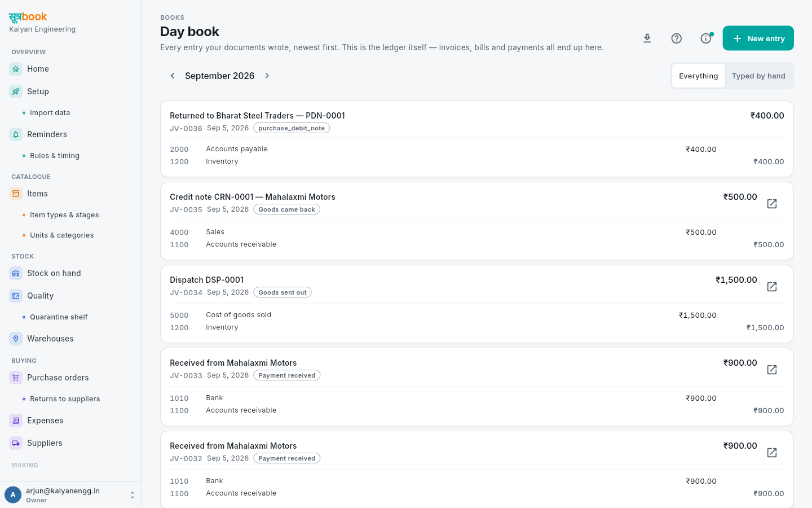Expand the account switcher chevron
This screenshot has width=812, height=508.
(x=133, y=495)
